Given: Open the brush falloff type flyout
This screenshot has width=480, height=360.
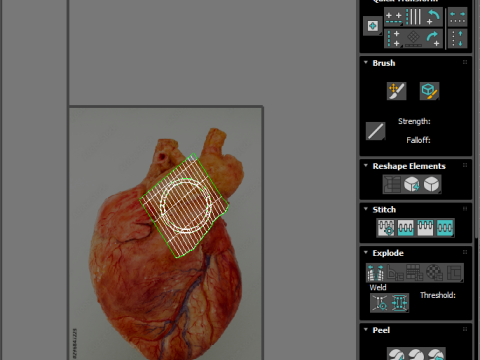Looking at the screenshot, I should (376, 131).
